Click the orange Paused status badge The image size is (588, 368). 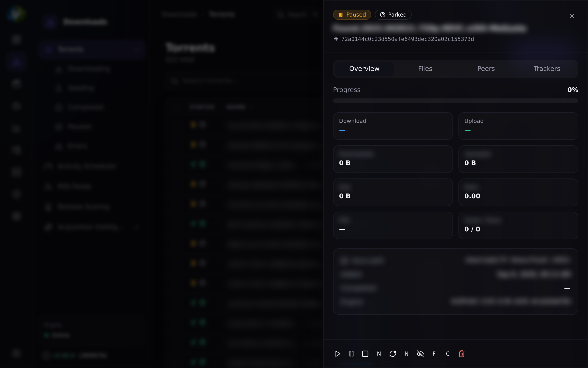click(352, 14)
